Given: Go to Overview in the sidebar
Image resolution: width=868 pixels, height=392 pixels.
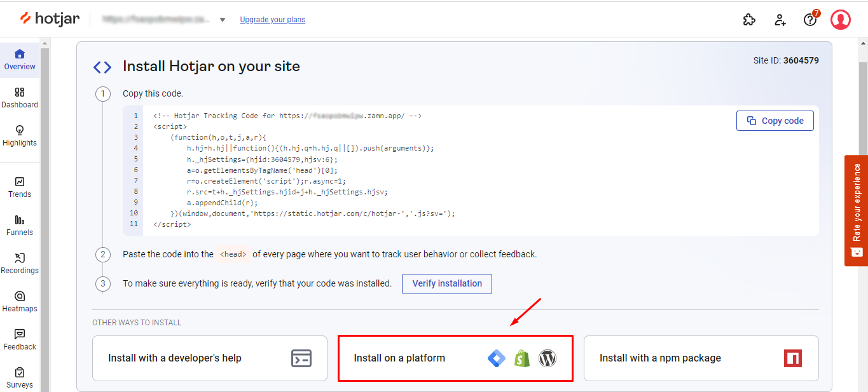Looking at the screenshot, I should (20, 60).
